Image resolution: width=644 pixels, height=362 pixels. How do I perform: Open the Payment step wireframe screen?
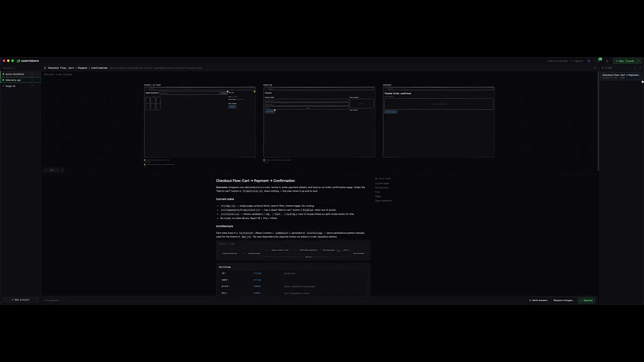tap(319, 122)
